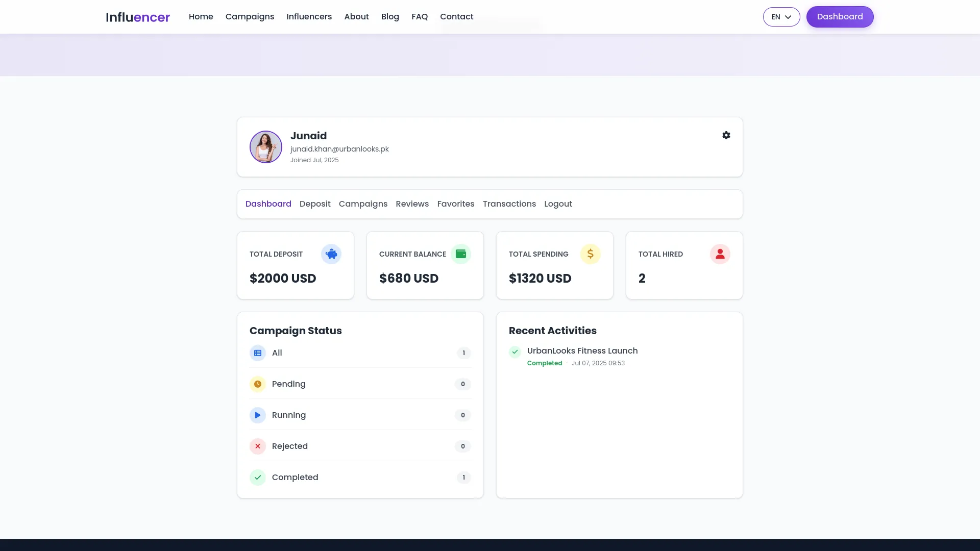This screenshot has width=980, height=551.
Task: Click the clock icon beside Pending
Action: click(258, 384)
